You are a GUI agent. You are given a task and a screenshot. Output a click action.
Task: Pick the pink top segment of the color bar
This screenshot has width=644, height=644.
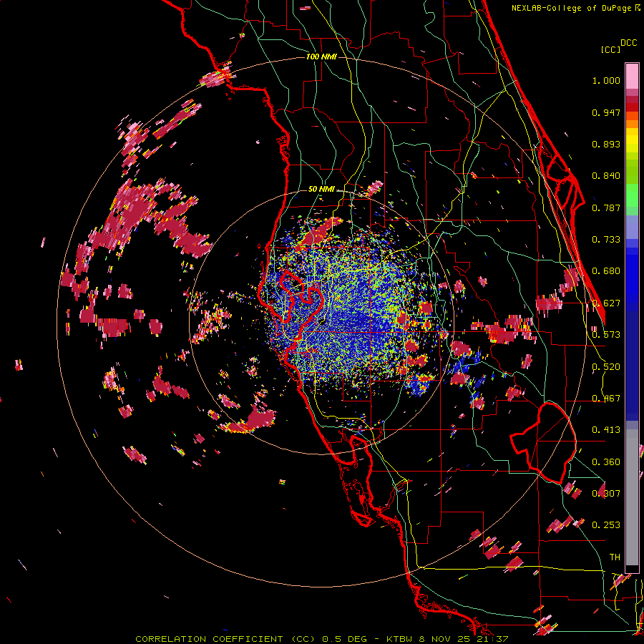(x=632, y=76)
